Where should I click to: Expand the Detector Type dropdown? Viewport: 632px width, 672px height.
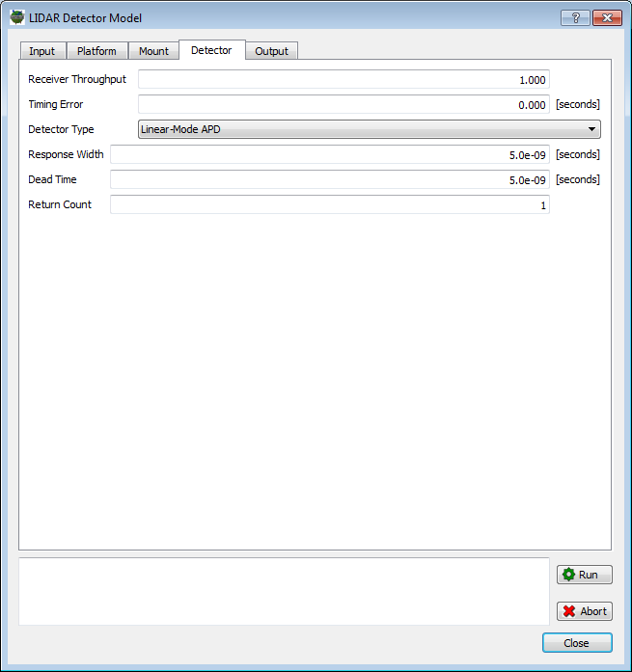[x=369, y=129]
